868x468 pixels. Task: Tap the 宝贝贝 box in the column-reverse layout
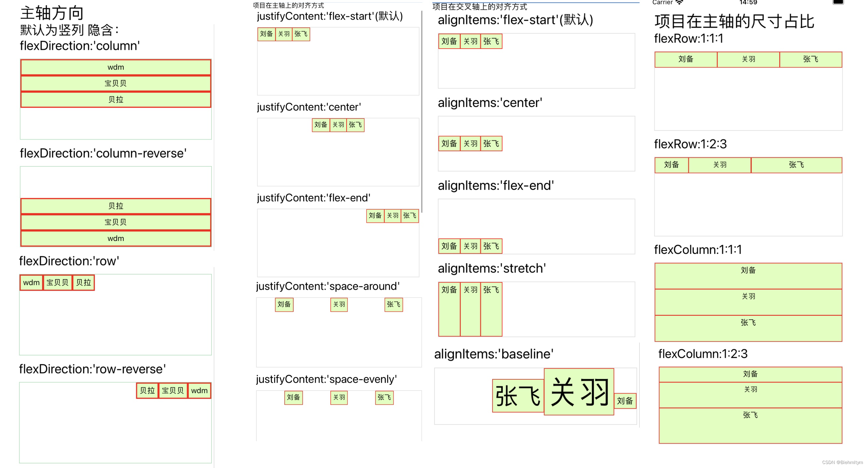click(116, 222)
